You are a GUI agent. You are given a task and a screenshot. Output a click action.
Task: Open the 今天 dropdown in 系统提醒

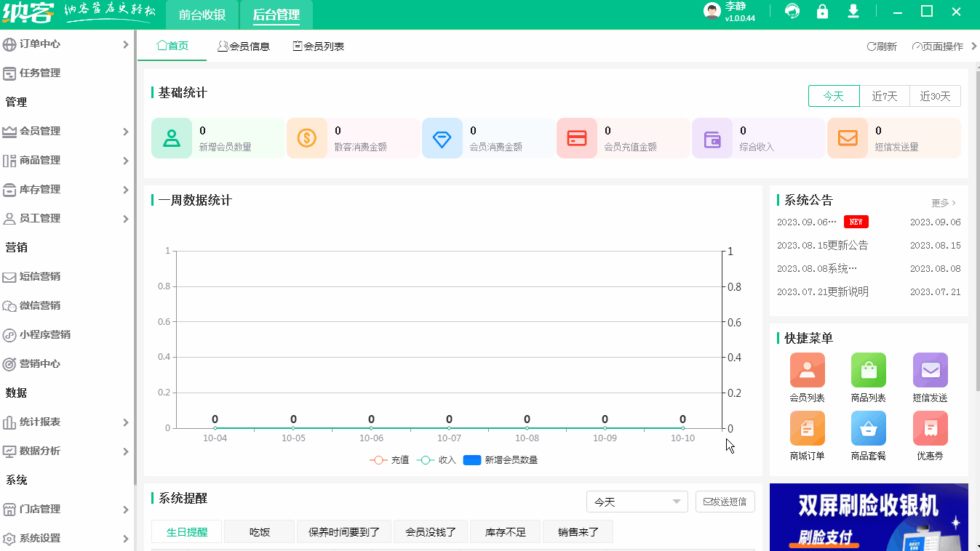(637, 501)
